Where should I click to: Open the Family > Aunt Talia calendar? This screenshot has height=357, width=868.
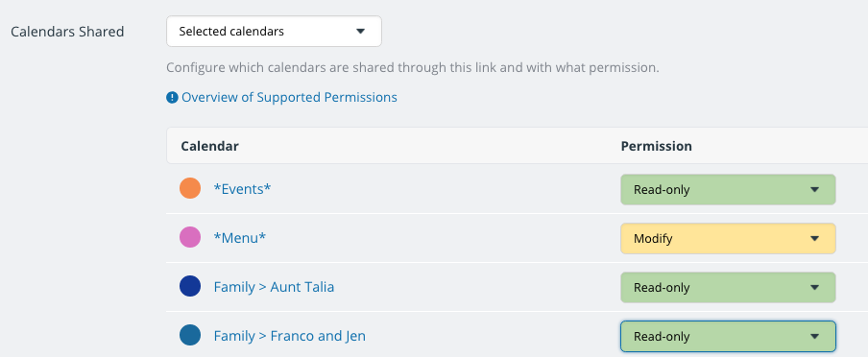pos(274,287)
